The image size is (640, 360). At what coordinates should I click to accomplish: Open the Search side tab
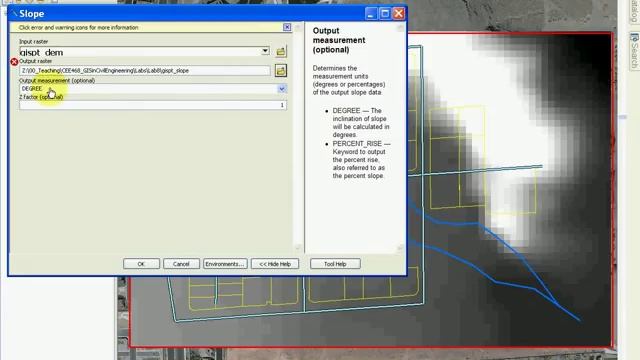tap(634, 51)
